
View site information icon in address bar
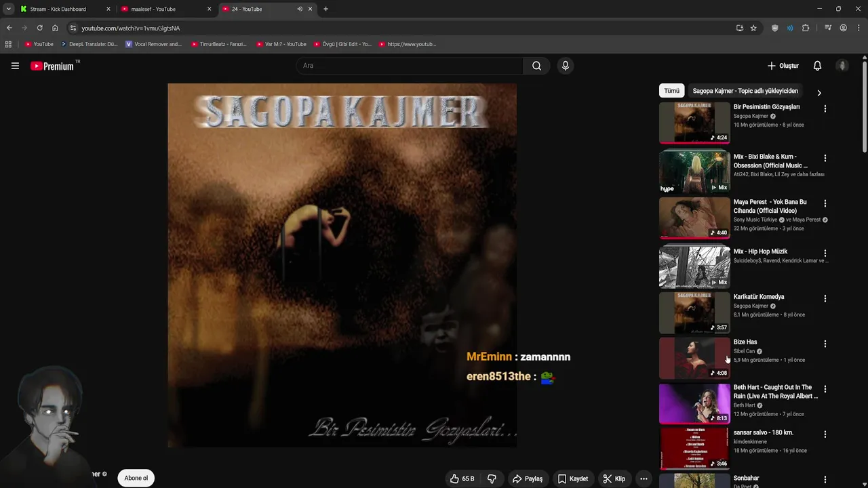[x=73, y=28]
